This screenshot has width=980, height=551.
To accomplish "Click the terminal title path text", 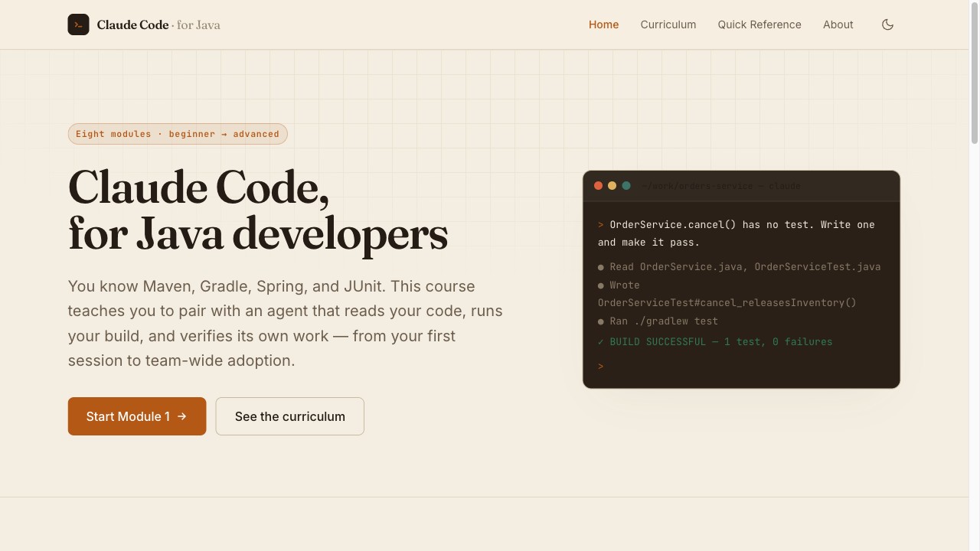I will pyautogui.click(x=720, y=186).
